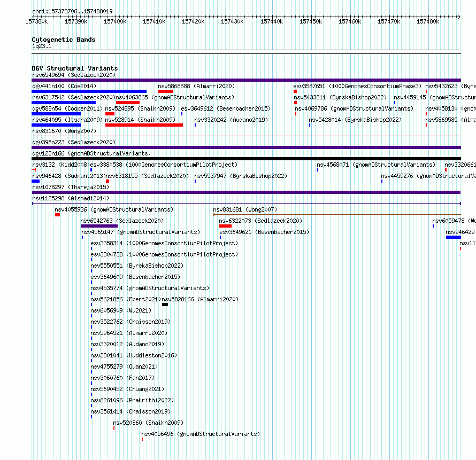
Task: Open esv3649621 (Besenbacher2015) label
Action: point(264,232)
